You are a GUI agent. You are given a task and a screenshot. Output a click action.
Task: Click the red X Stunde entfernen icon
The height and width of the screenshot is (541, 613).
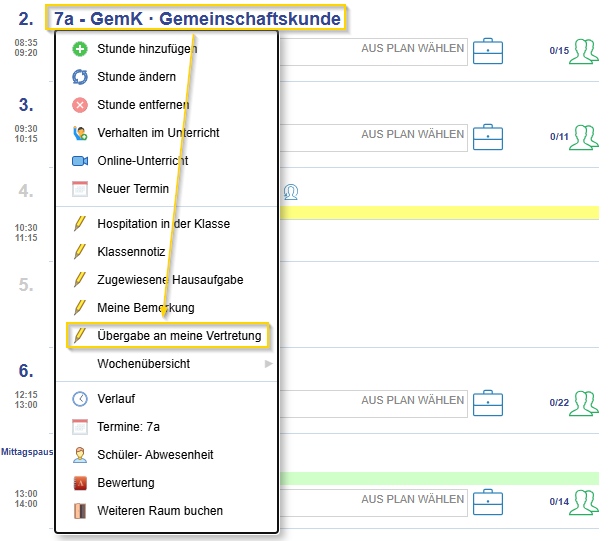(80, 105)
